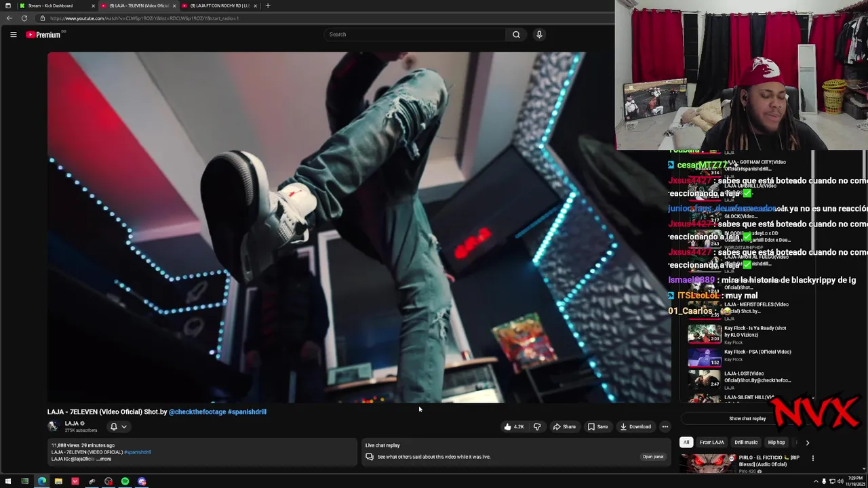Like the video with thumbs up

point(513,427)
